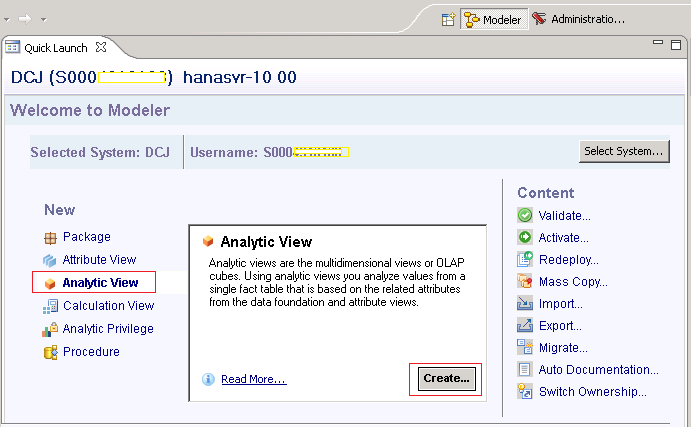The image size is (691, 427).
Task: Switch to the Administration perspective
Action: (x=580, y=19)
